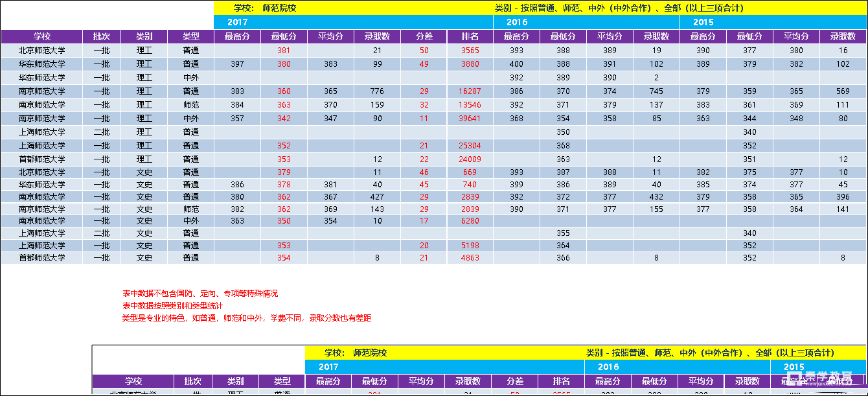Click the 2016 admission count 432
Screen dimensions: 868x396
(x=656, y=197)
